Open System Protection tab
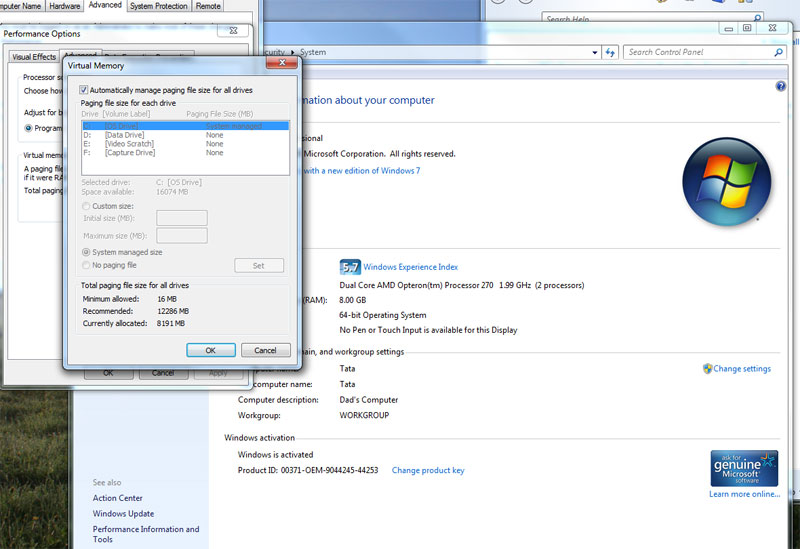800x549 pixels. (159, 6)
